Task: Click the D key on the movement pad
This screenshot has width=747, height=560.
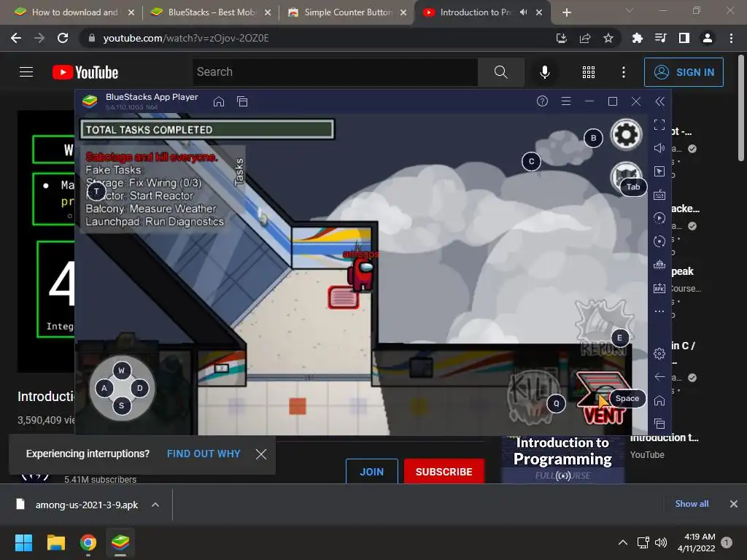Action: [x=139, y=388]
